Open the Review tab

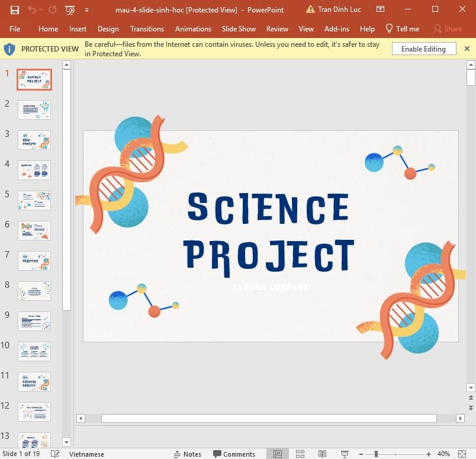277,28
